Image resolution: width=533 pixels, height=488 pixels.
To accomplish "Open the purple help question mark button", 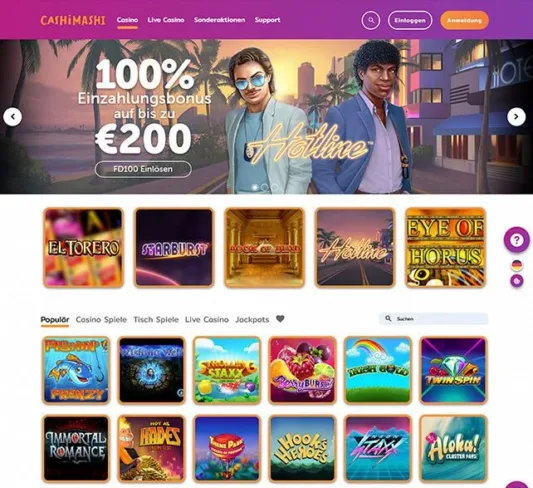I will point(517,240).
